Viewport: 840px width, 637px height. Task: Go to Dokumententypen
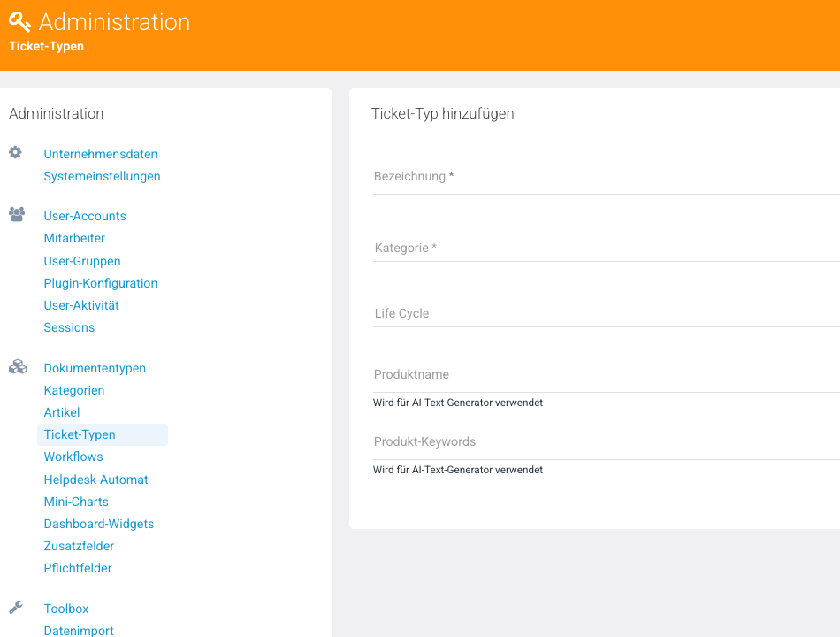(95, 368)
